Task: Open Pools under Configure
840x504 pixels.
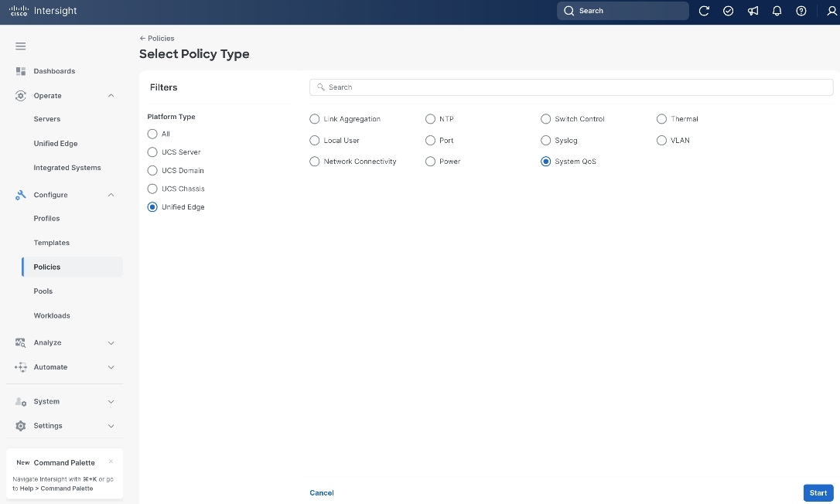Action: [x=43, y=291]
